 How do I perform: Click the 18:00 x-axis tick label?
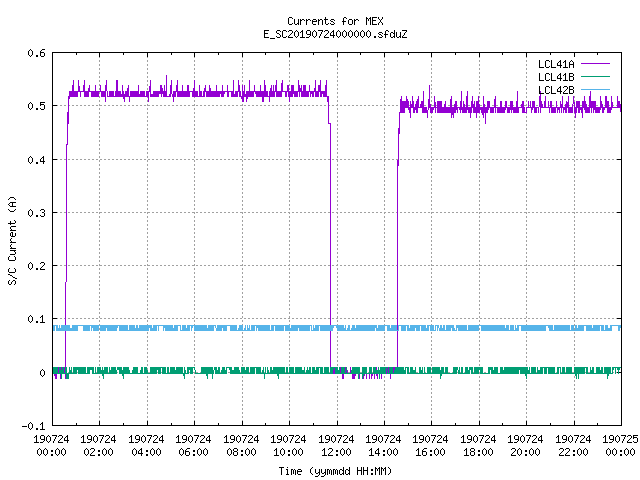click(x=478, y=452)
